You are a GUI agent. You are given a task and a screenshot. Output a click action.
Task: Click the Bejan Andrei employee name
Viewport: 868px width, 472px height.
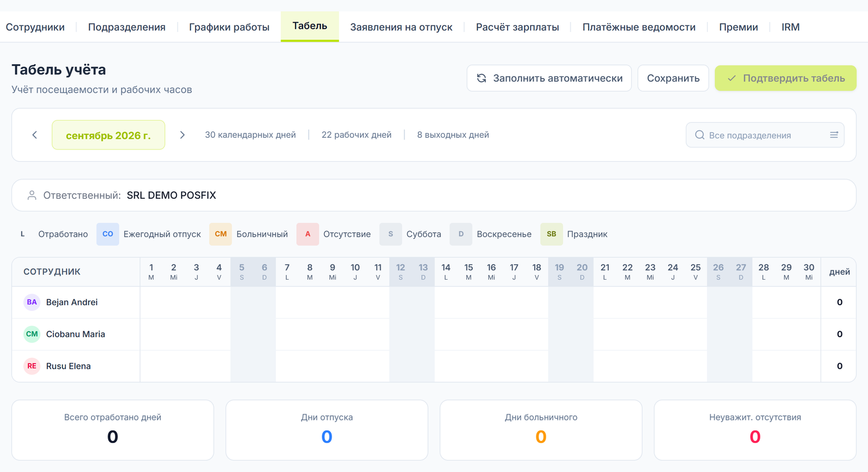(72, 302)
